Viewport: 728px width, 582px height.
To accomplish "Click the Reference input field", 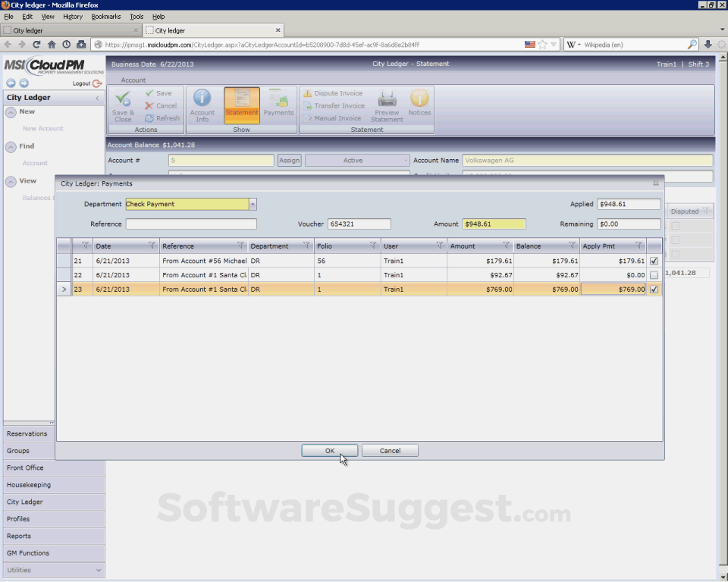I will pos(191,224).
